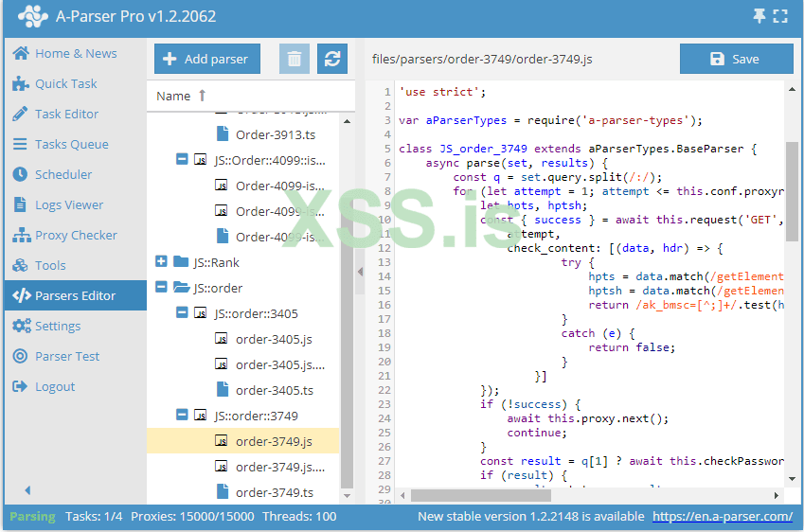The image size is (804, 532).
Task: Click the pin icon in header
Action: [x=759, y=16]
